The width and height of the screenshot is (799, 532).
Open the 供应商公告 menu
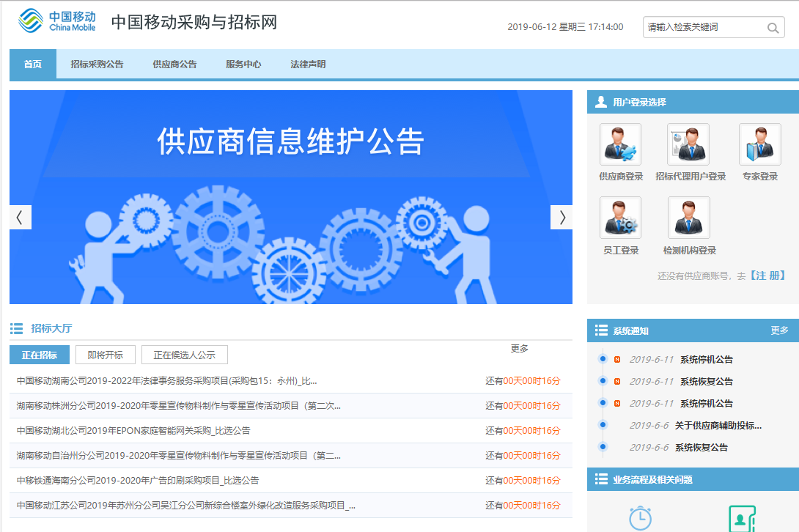click(174, 64)
